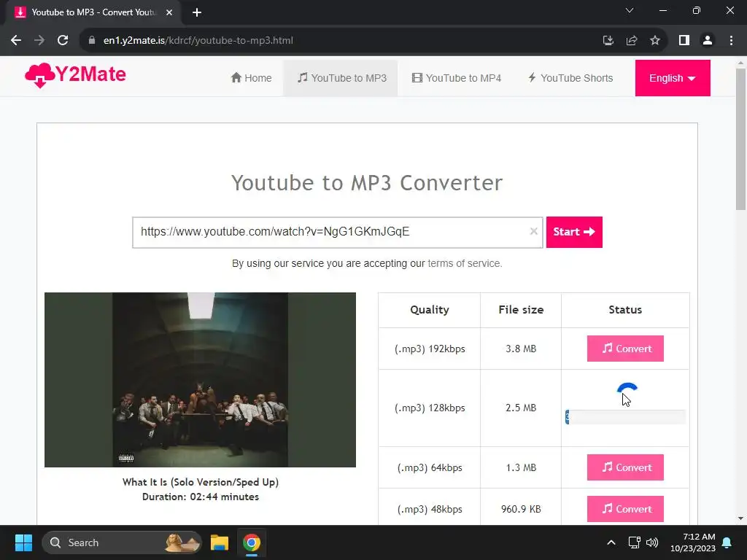
Task: Click the Chrome taskbar icon
Action: [252, 542]
